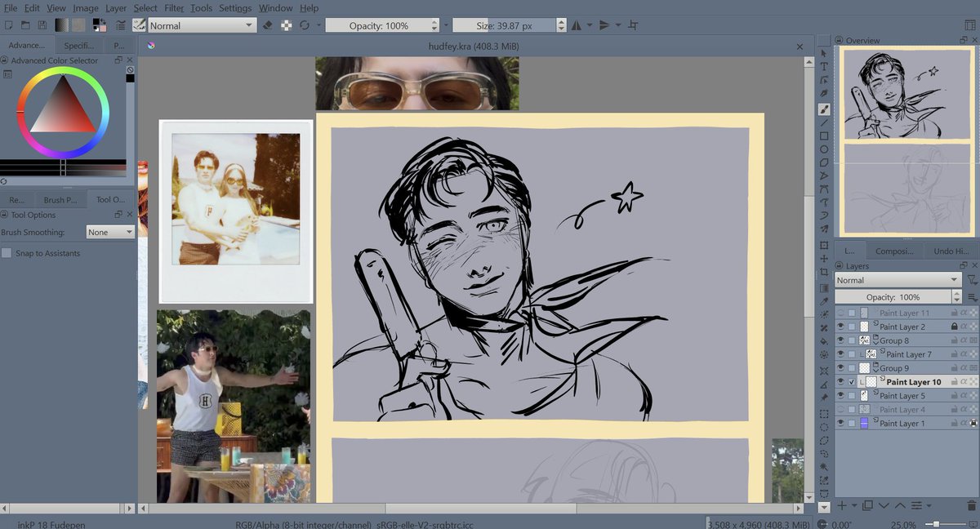Hide Paint Layer 5
The height and width of the screenshot is (529, 980).
point(840,395)
